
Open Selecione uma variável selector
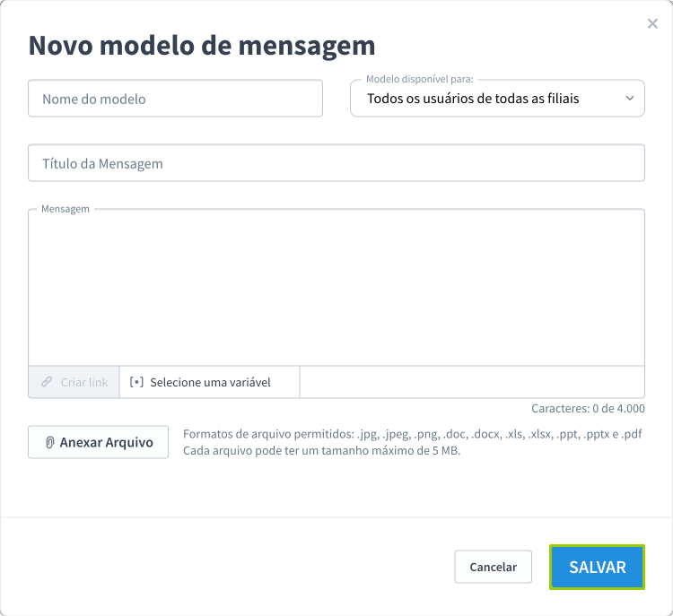pos(209,382)
